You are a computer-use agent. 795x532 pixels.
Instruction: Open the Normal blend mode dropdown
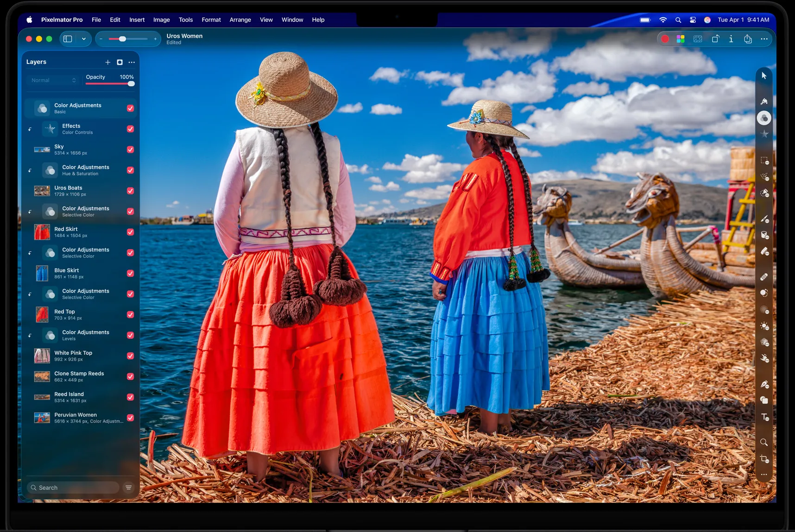point(53,81)
